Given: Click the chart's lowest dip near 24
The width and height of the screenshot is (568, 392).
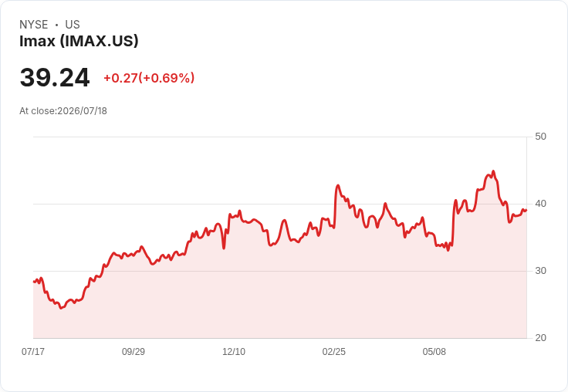Looking at the screenshot, I should click(61, 308).
